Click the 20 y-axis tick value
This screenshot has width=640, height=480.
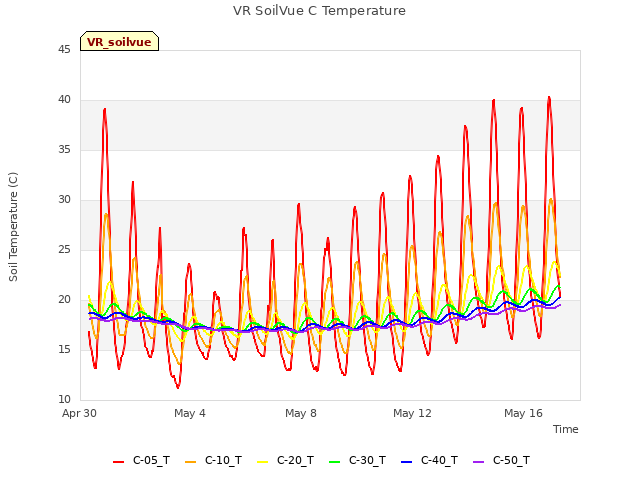tap(64, 300)
